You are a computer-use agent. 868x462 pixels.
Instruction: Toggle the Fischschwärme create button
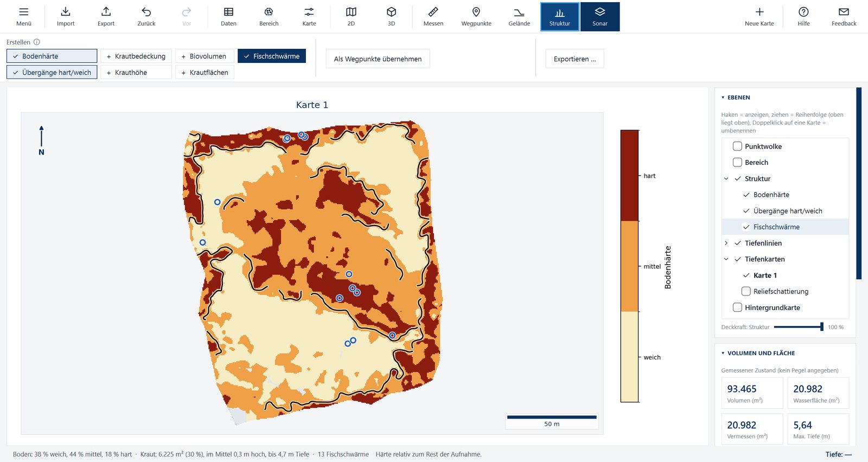pos(272,56)
